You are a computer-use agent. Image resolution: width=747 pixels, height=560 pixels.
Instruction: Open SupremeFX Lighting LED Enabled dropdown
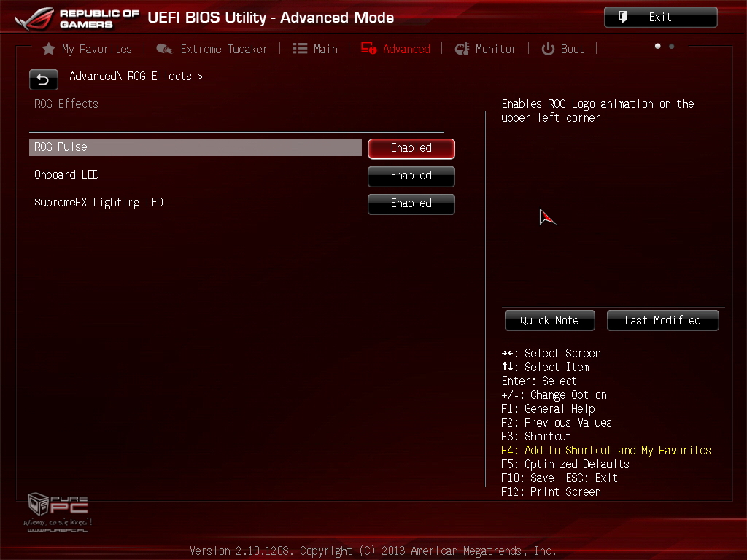pyautogui.click(x=411, y=204)
